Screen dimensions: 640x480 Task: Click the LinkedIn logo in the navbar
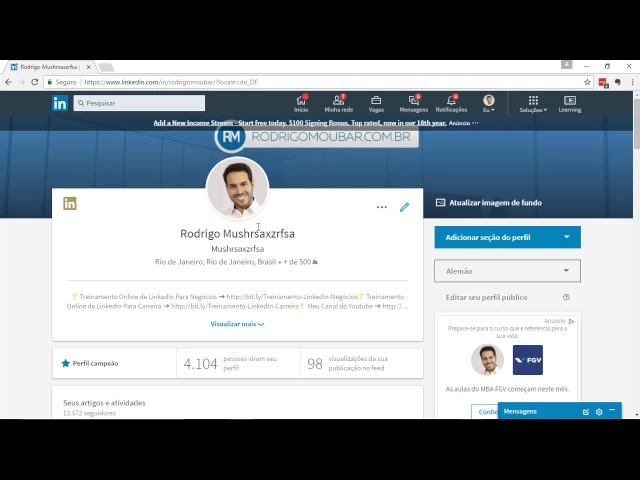(x=60, y=103)
